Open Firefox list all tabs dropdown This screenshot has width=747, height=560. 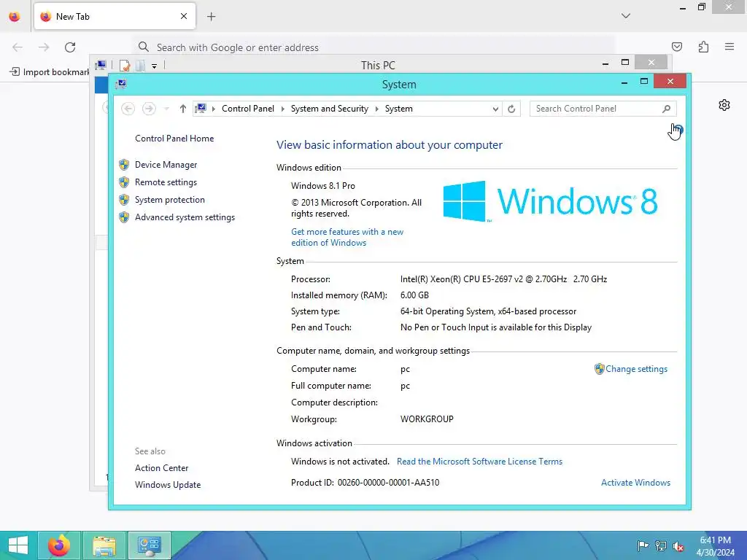pyautogui.click(x=626, y=16)
